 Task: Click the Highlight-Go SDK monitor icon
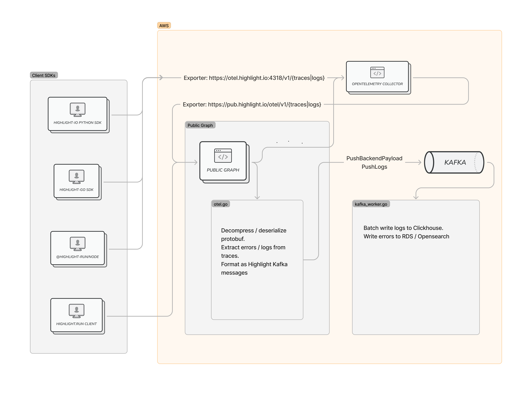pyautogui.click(x=76, y=176)
